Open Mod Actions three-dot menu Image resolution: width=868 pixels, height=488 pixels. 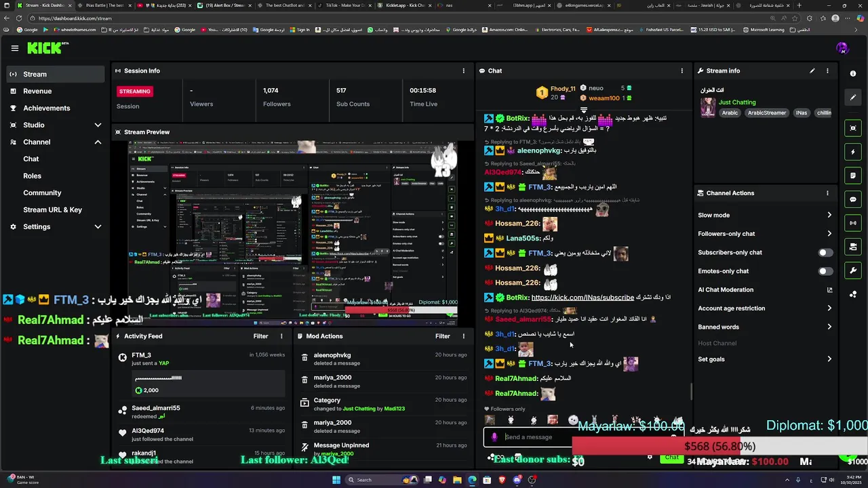pyautogui.click(x=464, y=336)
